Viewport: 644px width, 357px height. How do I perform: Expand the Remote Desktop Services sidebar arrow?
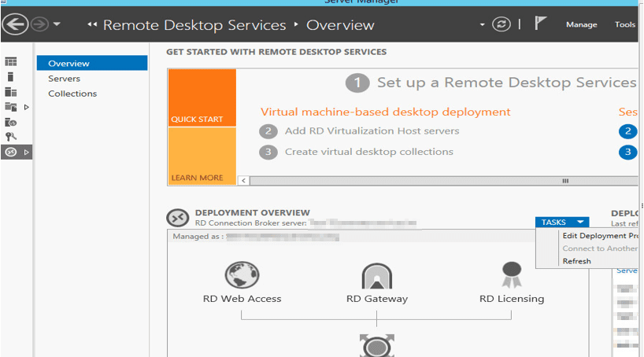coord(27,152)
